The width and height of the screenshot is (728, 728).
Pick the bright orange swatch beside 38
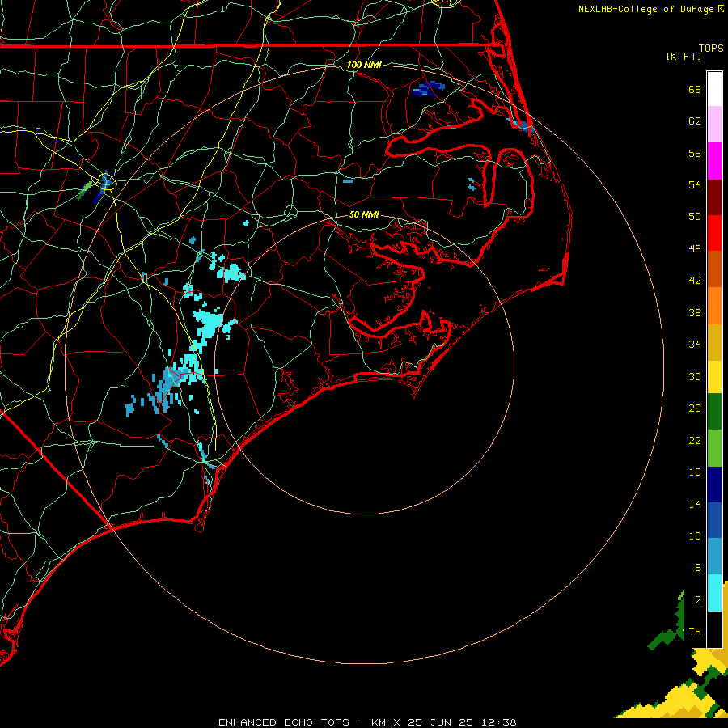714,306
